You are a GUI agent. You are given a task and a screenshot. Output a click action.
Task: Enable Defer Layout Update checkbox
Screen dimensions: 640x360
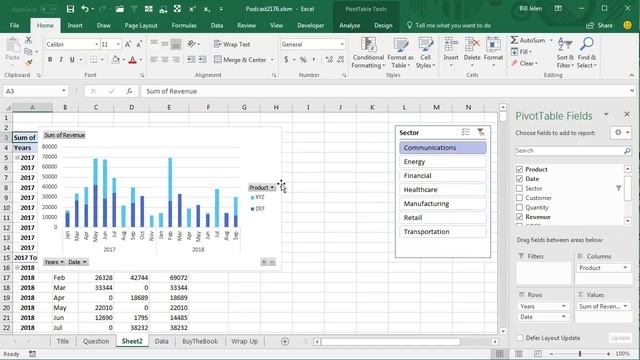pos(520,338)
